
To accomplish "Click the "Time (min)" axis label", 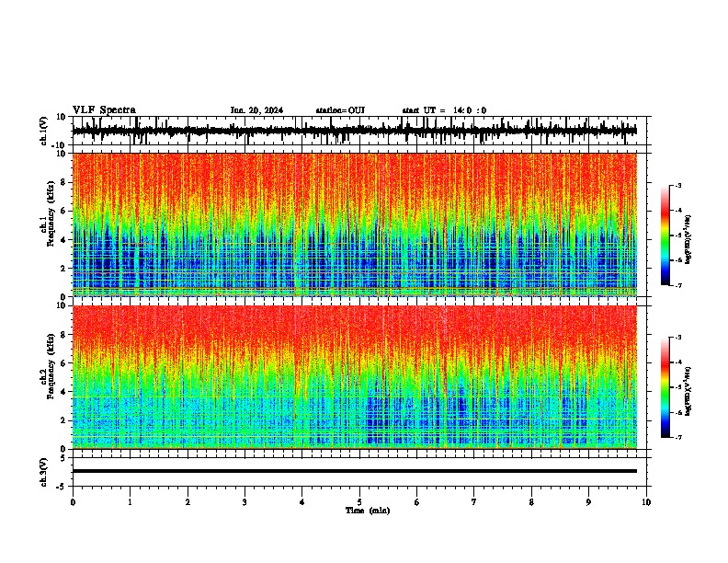I will (368, 511).
